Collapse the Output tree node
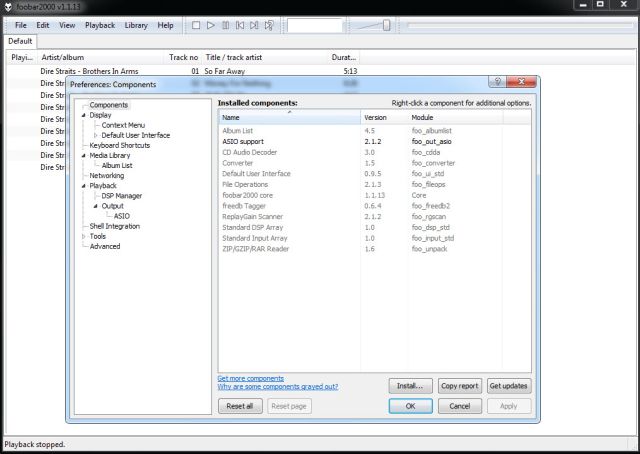 coord(96,206)
